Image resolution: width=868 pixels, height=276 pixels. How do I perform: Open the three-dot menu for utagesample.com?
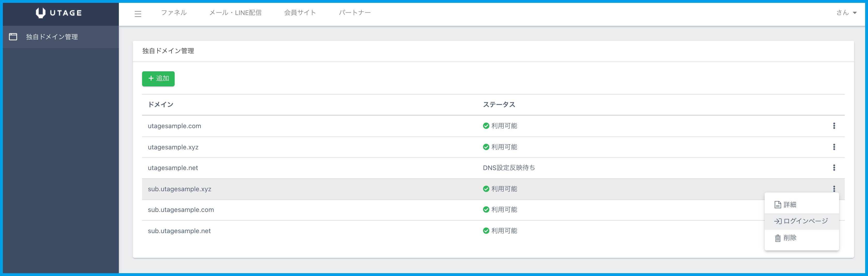pos(834,126)
